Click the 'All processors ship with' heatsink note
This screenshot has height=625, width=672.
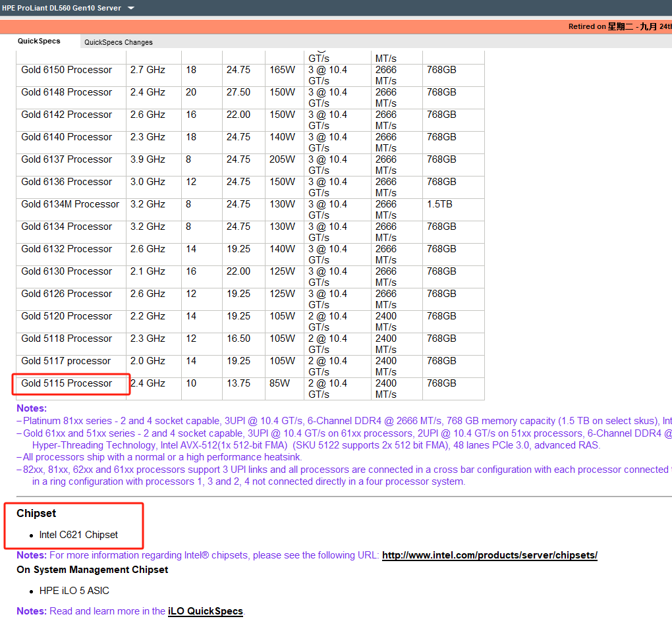coord(159,457)
